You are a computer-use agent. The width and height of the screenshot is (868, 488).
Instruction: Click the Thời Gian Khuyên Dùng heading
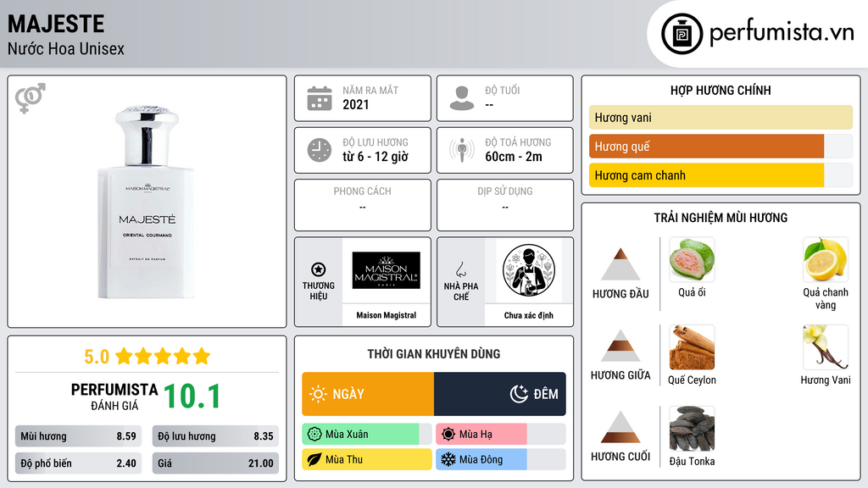(434, 353)
